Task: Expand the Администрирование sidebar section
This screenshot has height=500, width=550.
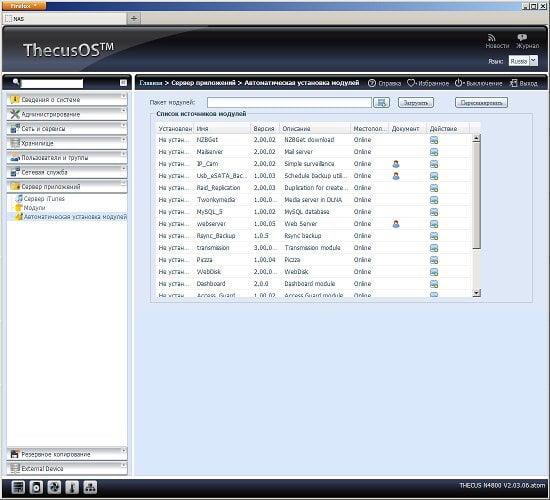Action: [67, 114]
